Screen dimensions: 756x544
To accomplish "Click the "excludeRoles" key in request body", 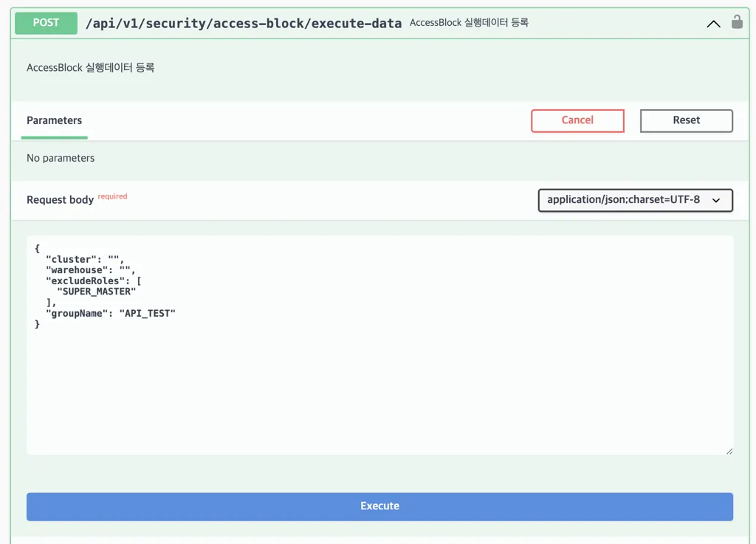I will click(x=85, y=281).
